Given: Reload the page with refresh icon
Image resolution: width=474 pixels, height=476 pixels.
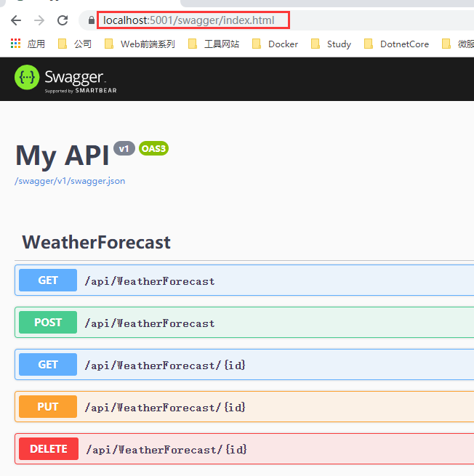Looking at the screenshot, I should 63,20.
